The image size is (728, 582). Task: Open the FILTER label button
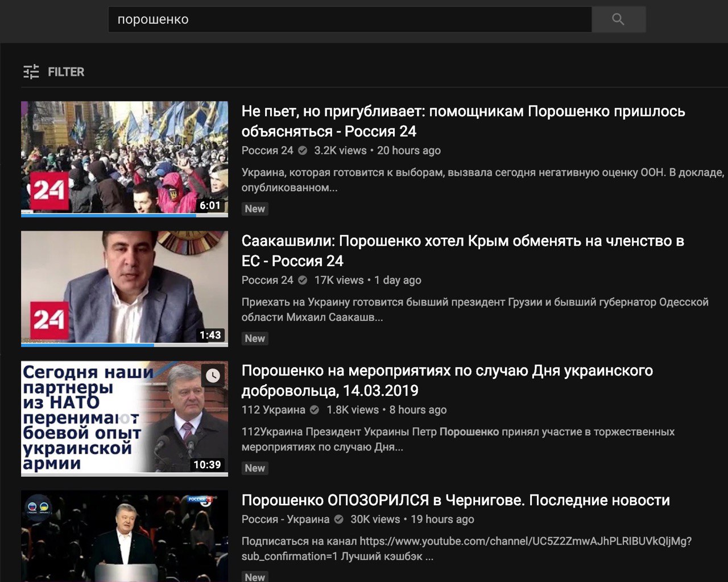66,72
